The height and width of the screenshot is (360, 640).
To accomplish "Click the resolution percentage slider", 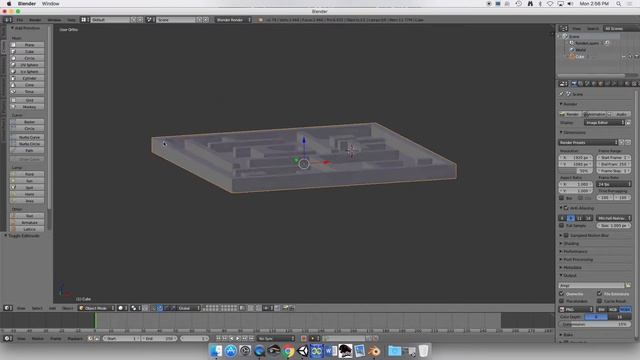I will [576, 171].
